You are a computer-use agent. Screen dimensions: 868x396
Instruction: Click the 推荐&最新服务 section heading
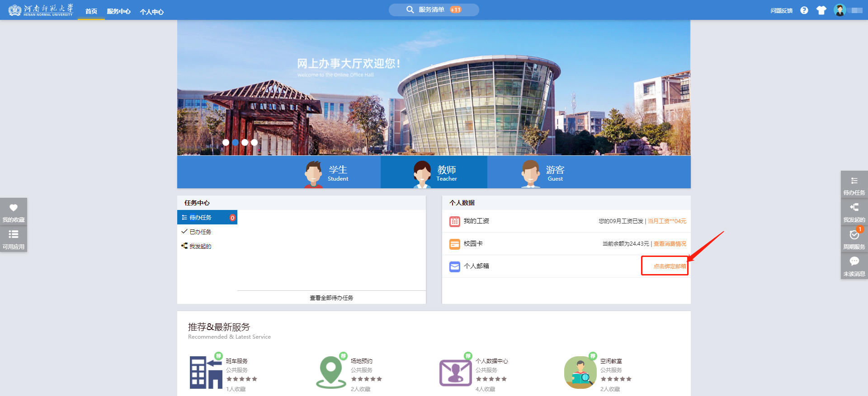(219, 327)
